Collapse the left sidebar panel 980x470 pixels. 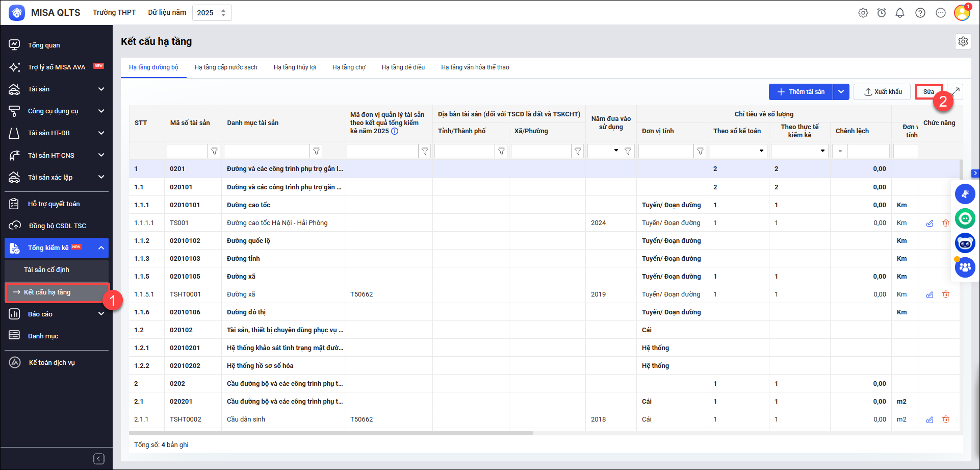[x=99, y=459]
